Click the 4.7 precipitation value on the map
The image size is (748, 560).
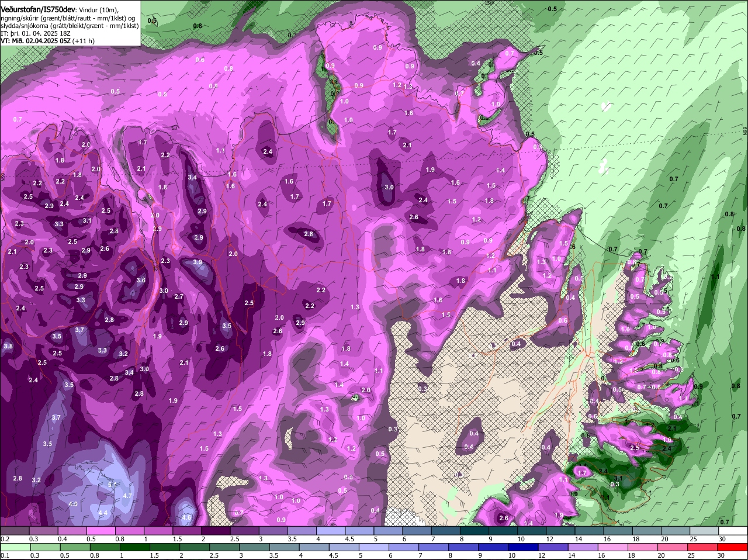coord(127,496)
